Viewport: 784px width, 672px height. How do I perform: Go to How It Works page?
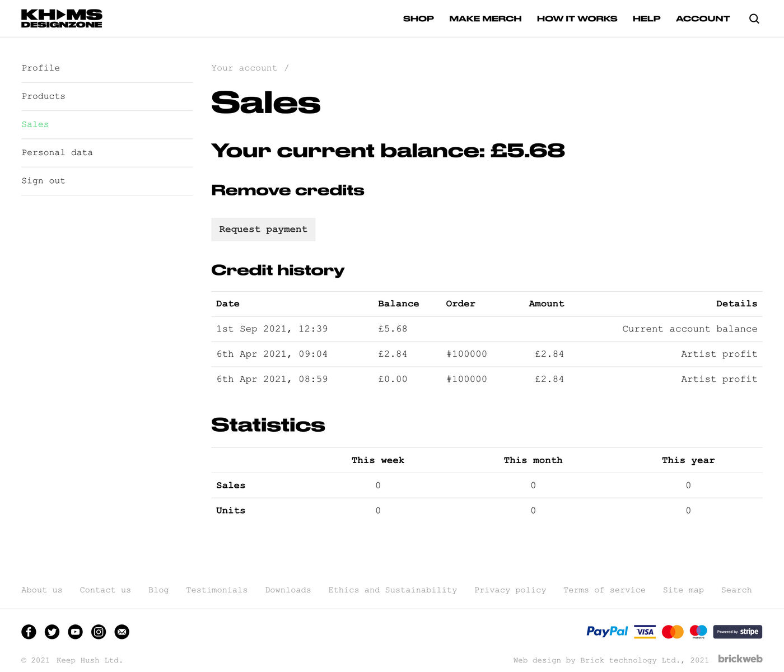click(x=577, y=18)
